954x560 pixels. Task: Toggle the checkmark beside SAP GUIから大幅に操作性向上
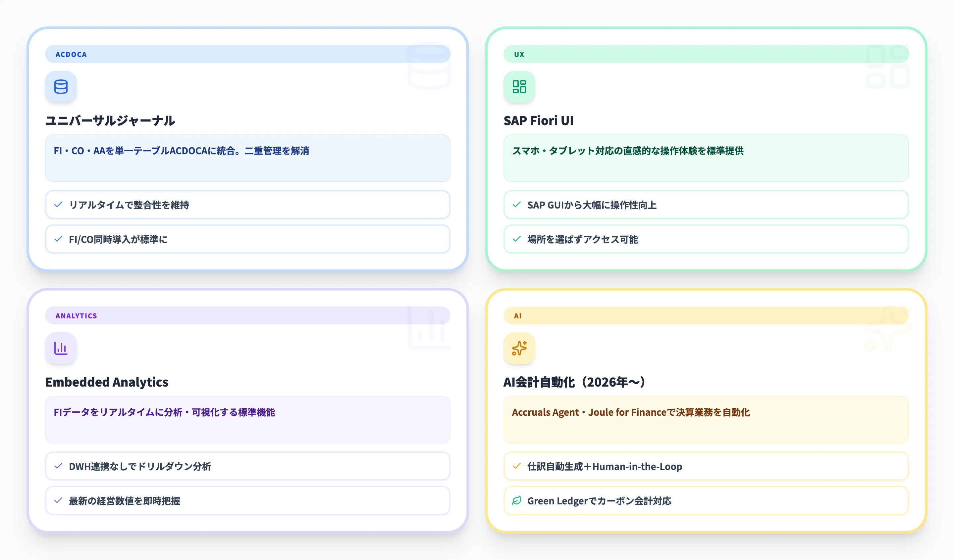point(516,205)
